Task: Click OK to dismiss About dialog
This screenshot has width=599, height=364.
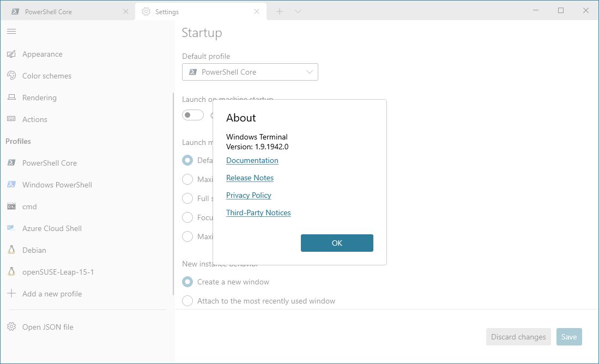Action: pos(337,243)
